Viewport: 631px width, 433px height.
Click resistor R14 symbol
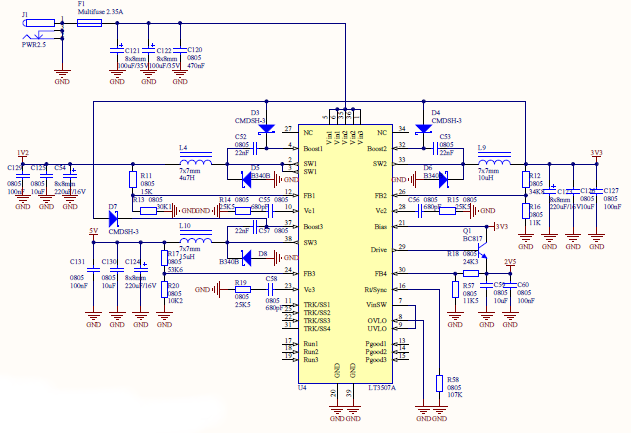pyautogui.click(x=243, y=210)
